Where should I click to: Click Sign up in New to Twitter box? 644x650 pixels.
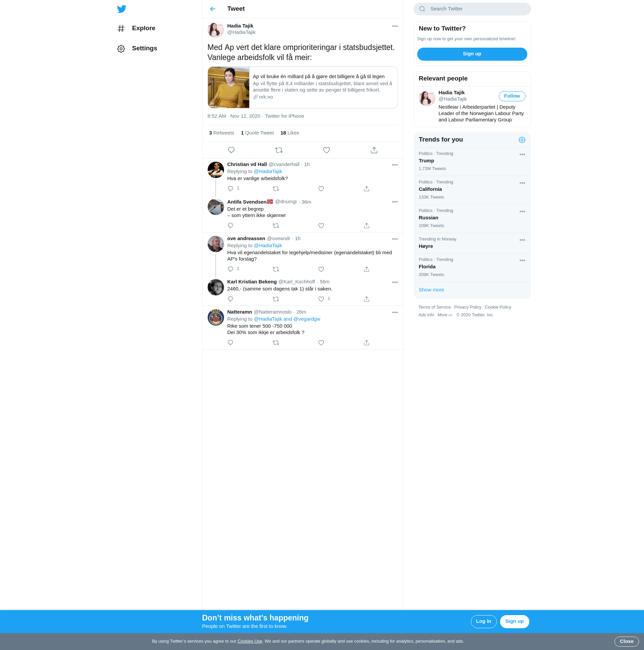pyautogui.click(x=472, y=54)
